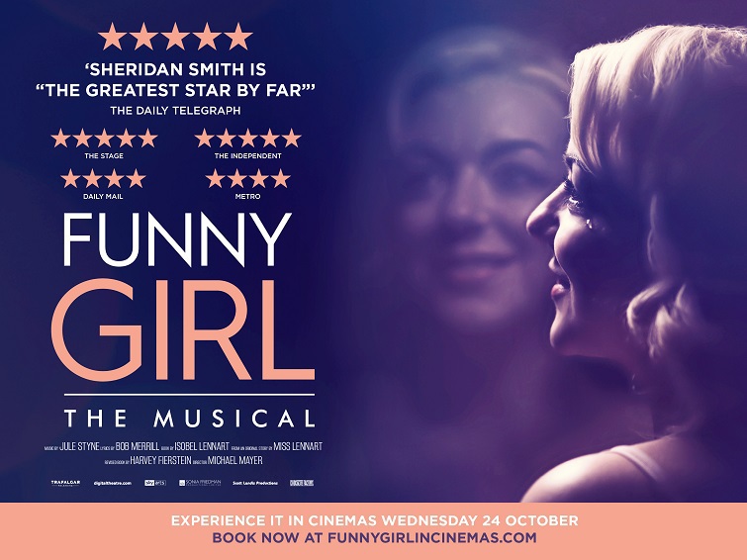747x560 pixels.
Task: Click the Sonia Friedman Productions logo
Action: click(x=200, y=483)
